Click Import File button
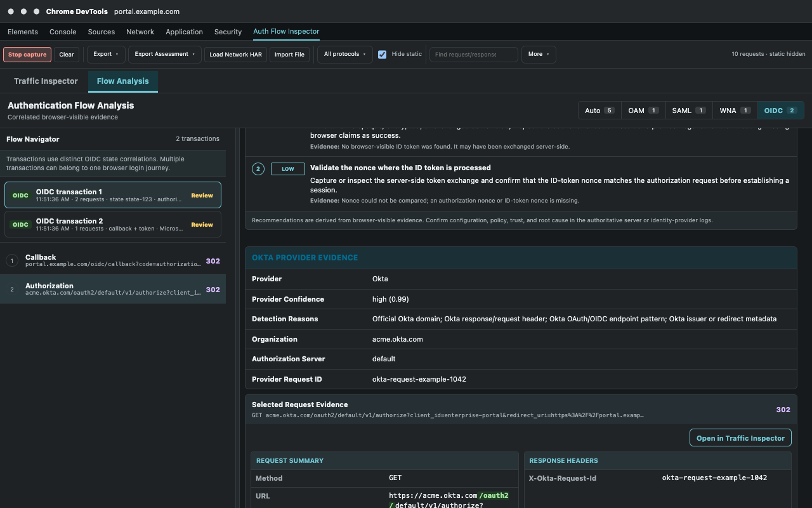 pyautogui.click(x=289, y=55)
